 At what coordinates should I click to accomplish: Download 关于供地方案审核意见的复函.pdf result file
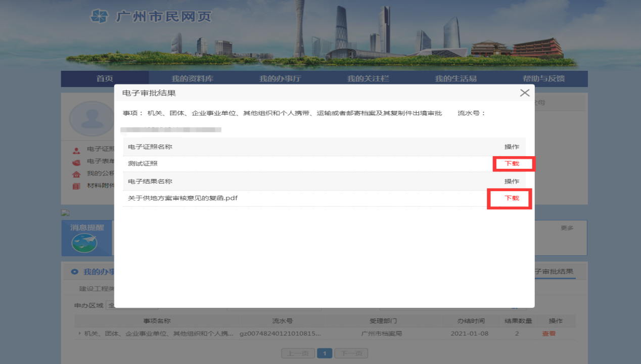512,198
